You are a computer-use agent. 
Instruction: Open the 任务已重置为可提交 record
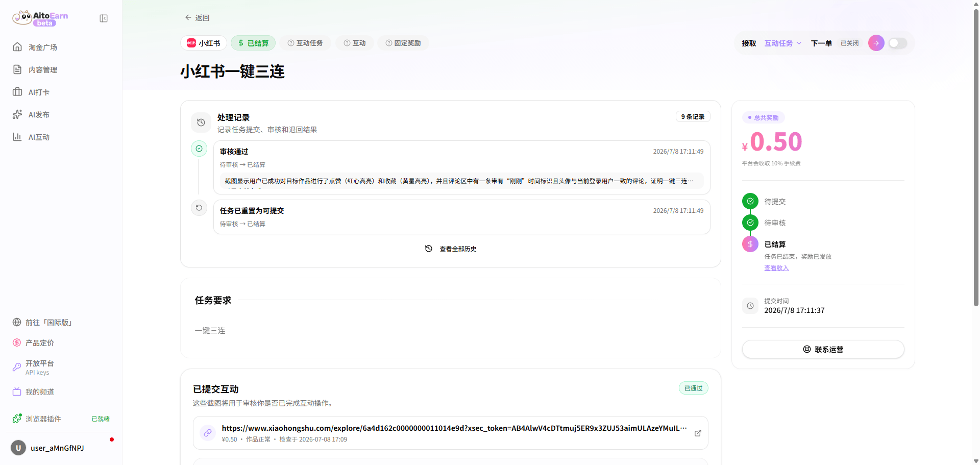pos(462,217)
